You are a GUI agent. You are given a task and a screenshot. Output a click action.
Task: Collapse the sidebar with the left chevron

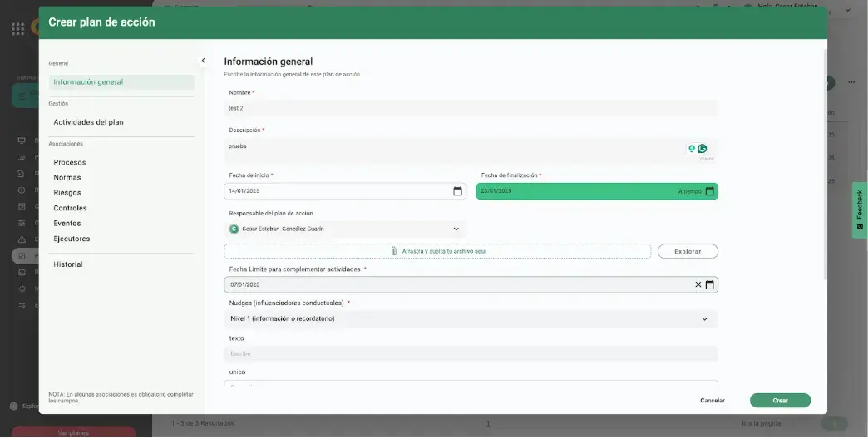[203, 61]
